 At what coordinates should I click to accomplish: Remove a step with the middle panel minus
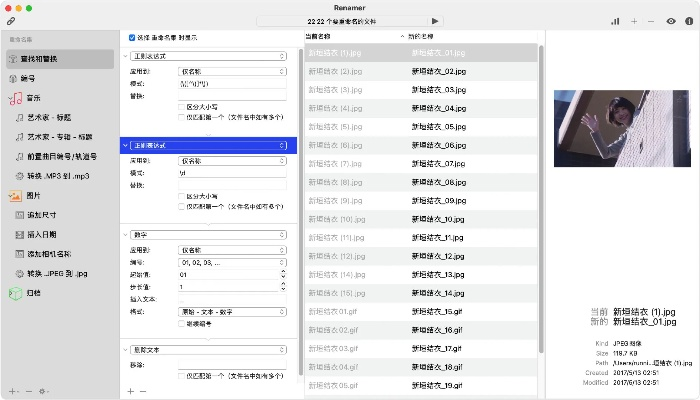point(143,392)
